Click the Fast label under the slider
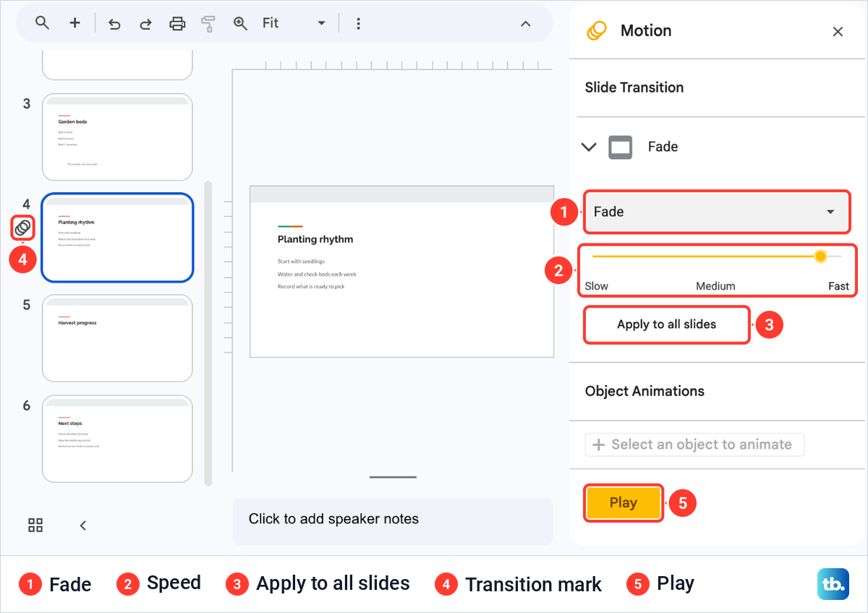This screenshot has width=868, height=613. [838, 286]
